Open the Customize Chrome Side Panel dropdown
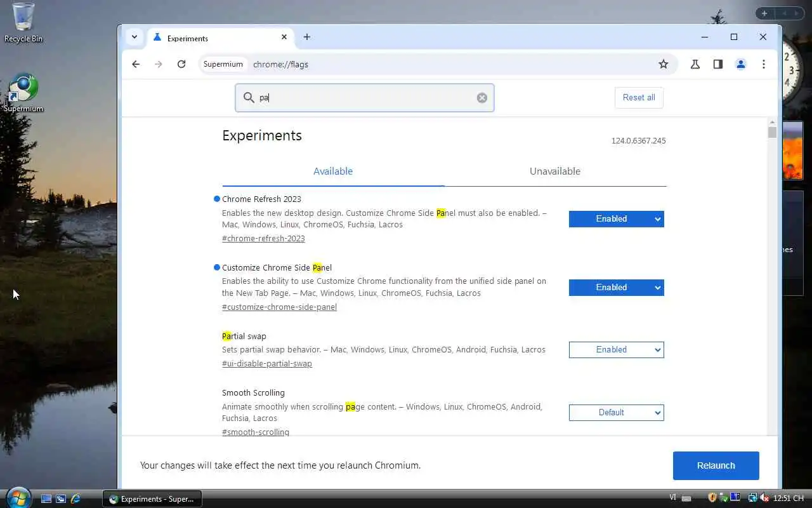The image size is (812, 508). click(616, 288)
